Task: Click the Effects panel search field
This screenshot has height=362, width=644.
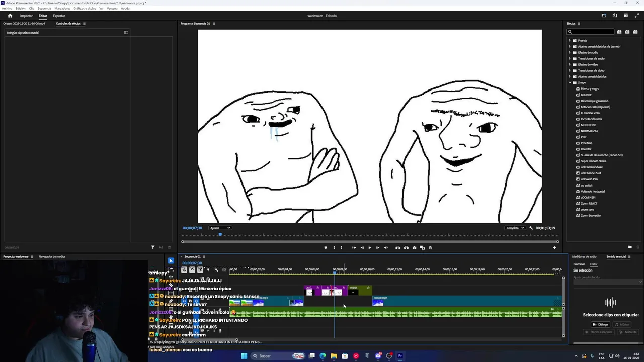Action: [590, 32]
